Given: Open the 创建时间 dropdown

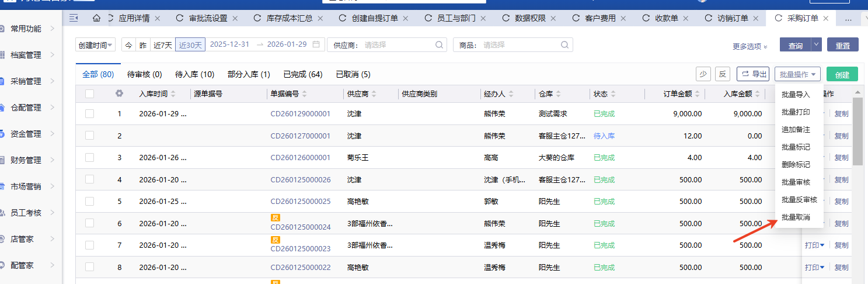Looking at the screenshot, I should [96, 44].
